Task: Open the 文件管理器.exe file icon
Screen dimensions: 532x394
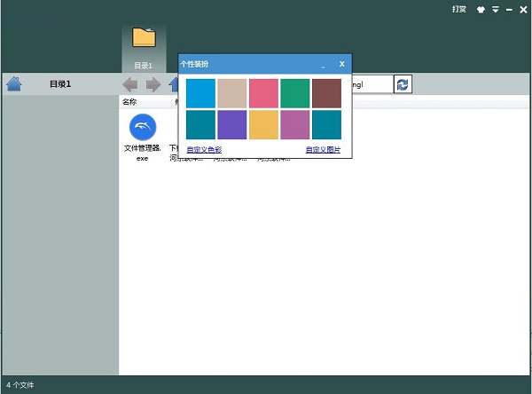Action: (143, 127)
